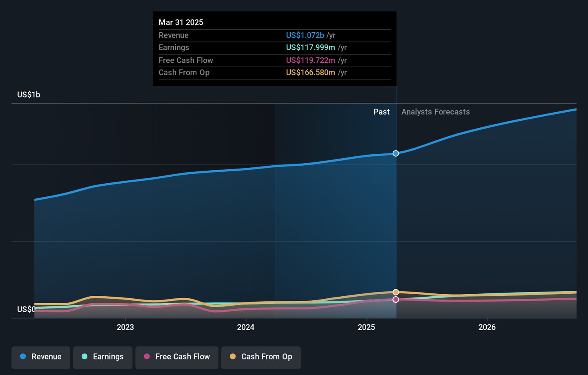Select the 2024 x-axis label
588x375 pixels.
point(246,327)
